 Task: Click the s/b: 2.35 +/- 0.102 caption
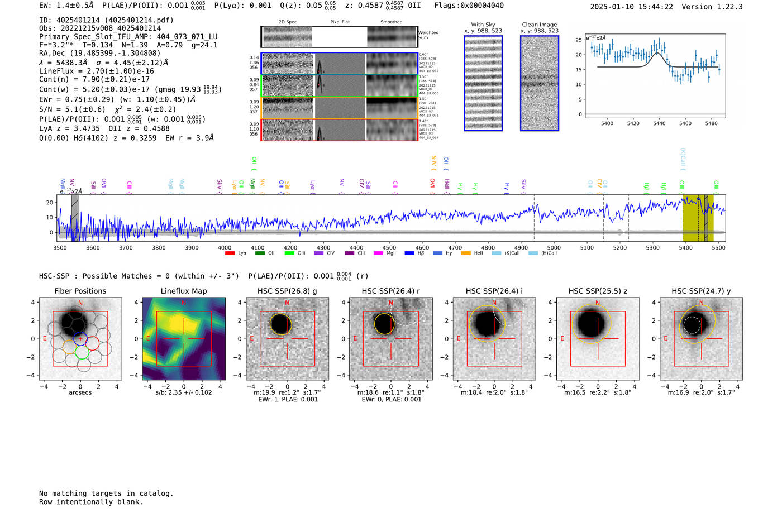click(184, 392)
